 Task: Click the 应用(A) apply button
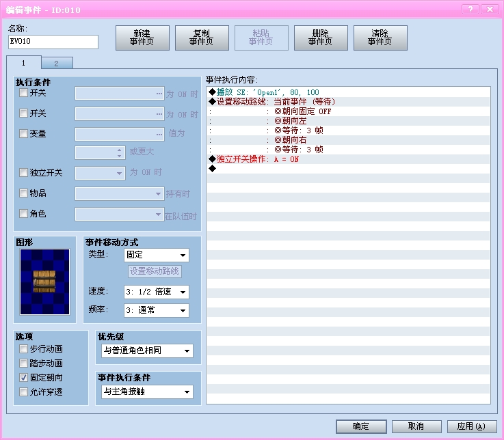tap(472, 426)
